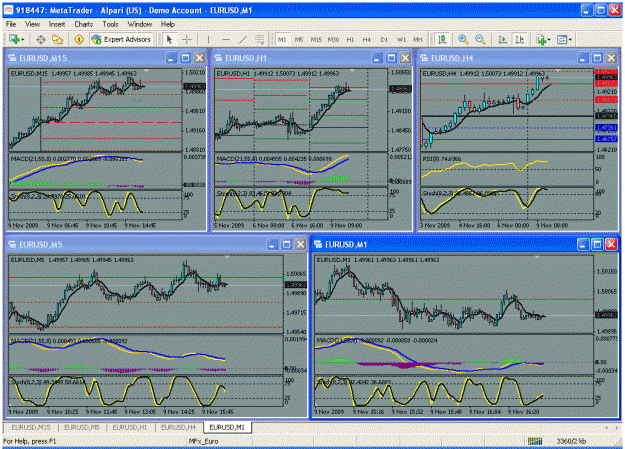Minimize the EURUSD,M1 chart window
625x449 pixels.
(583, 244)
